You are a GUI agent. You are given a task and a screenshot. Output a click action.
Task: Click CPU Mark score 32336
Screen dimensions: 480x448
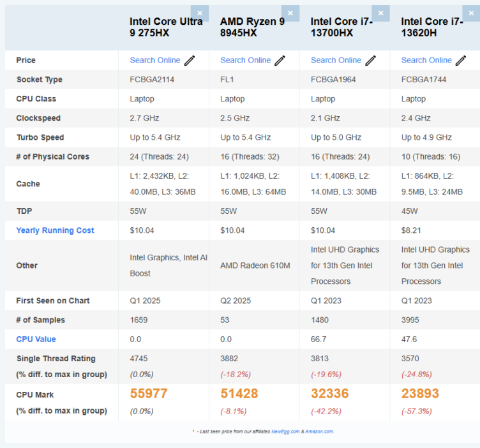pyautogui.click(x=330, y=394)
